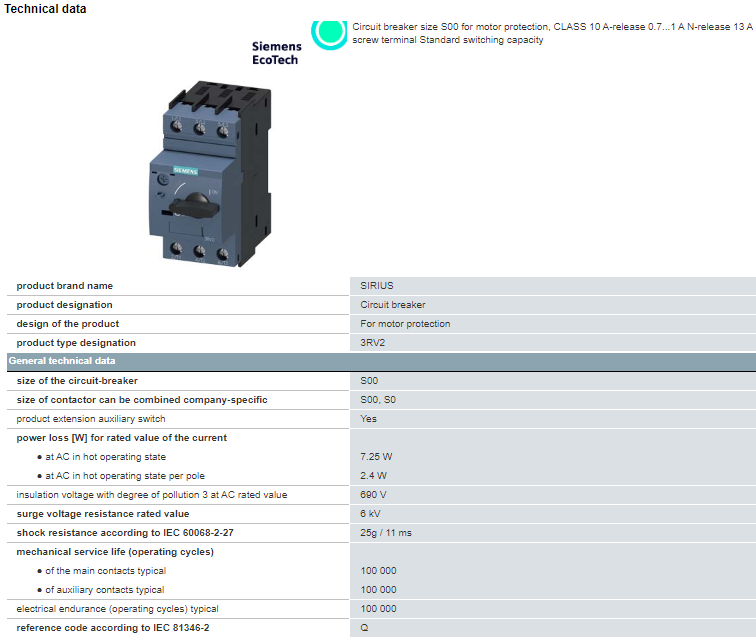756x637 pixels.
Task: Click the 'size of the circuit-breaker' label
Action: (77, 380)
